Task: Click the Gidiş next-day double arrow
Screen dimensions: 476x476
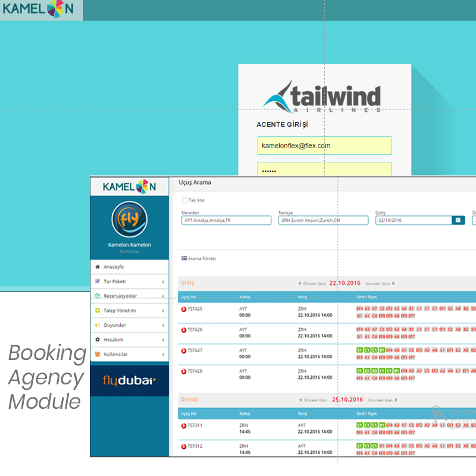Action: pyautogui.click(x=393, y=283)
